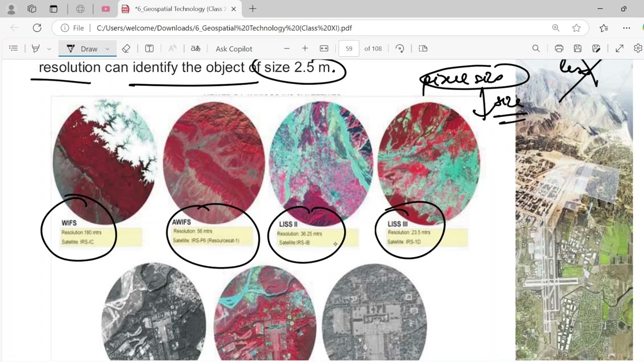Add page to favorites star
This screenshot has height=362, width=644.
(577, 28)
